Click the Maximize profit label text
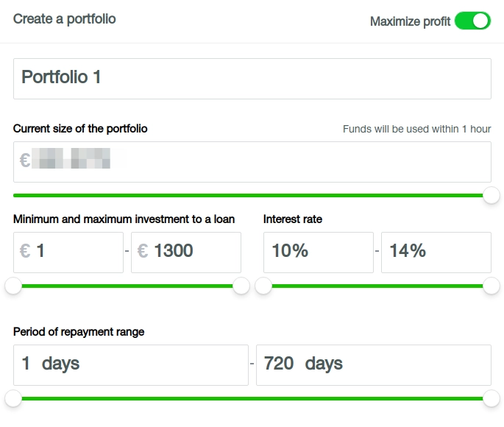The width and height of the screenshot is (504, 427). [410, 21]
